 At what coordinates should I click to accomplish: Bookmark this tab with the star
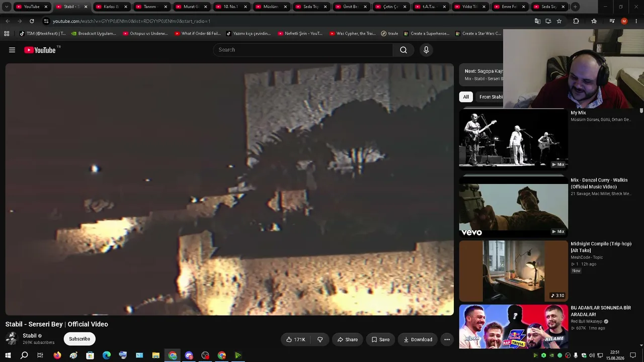click(x=559, y=21)
